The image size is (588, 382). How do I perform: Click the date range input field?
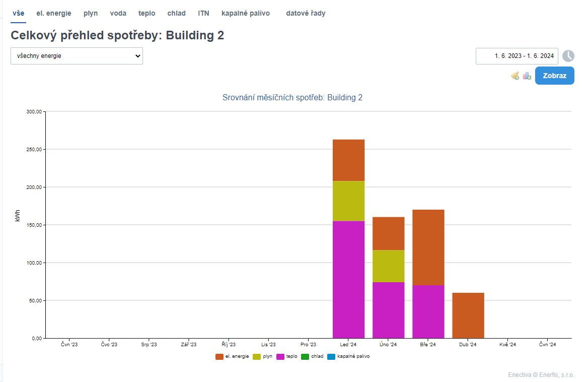click(x=517, y=56)
